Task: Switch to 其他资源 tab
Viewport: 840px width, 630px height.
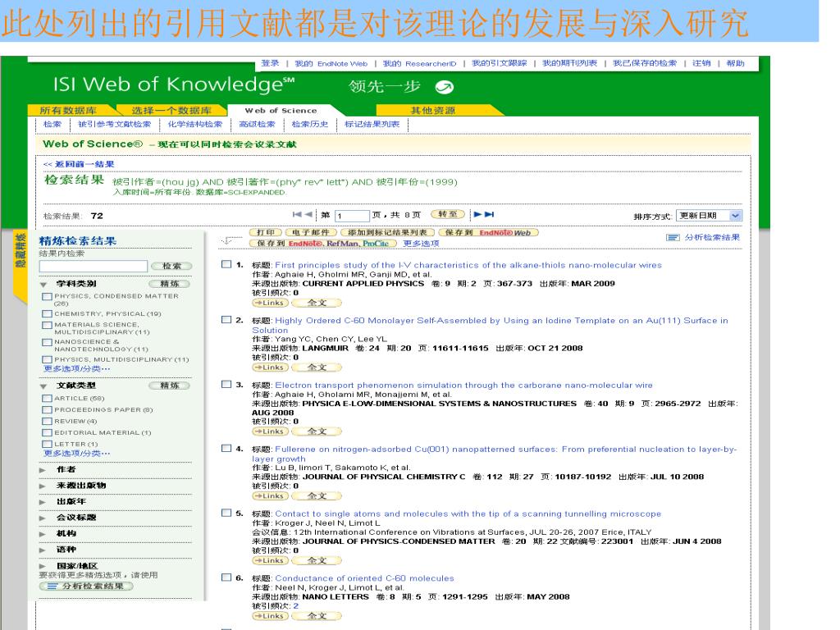Action: point(433,111)
